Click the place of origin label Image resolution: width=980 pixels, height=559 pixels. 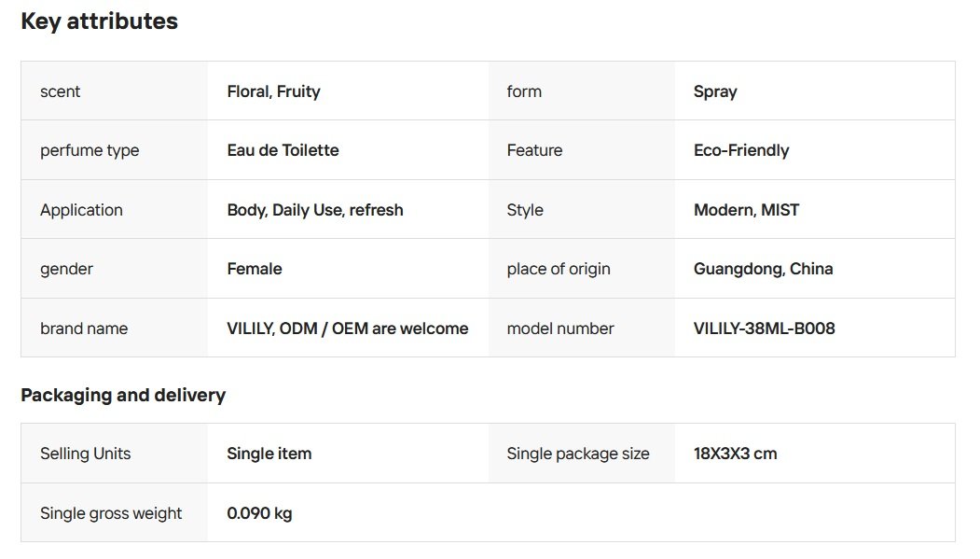tap(559, 269)
